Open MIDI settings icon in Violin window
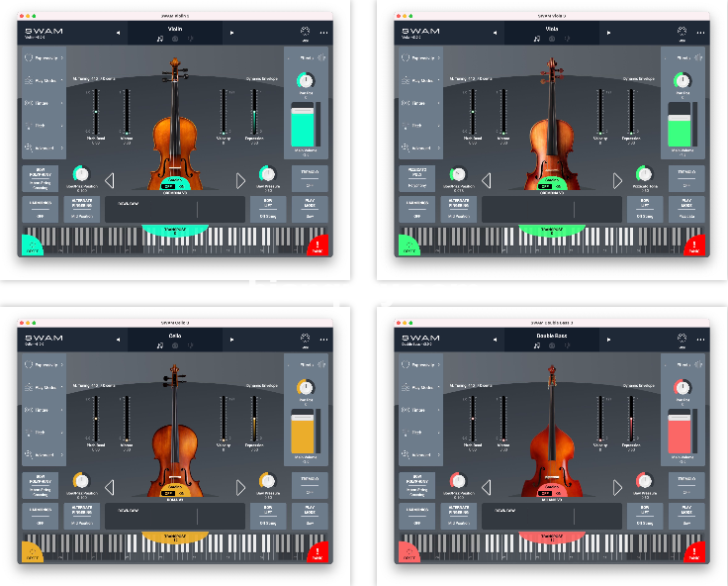The image size is (728, 586). [305, 33]
